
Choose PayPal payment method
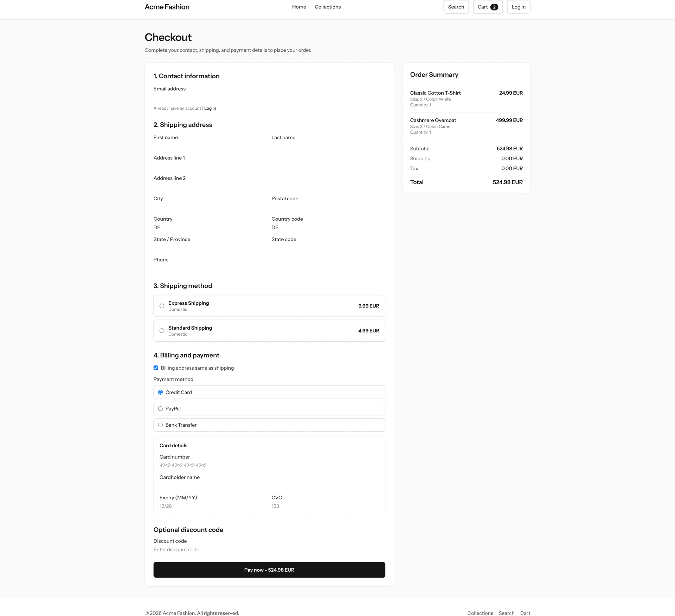pos(161,408)
